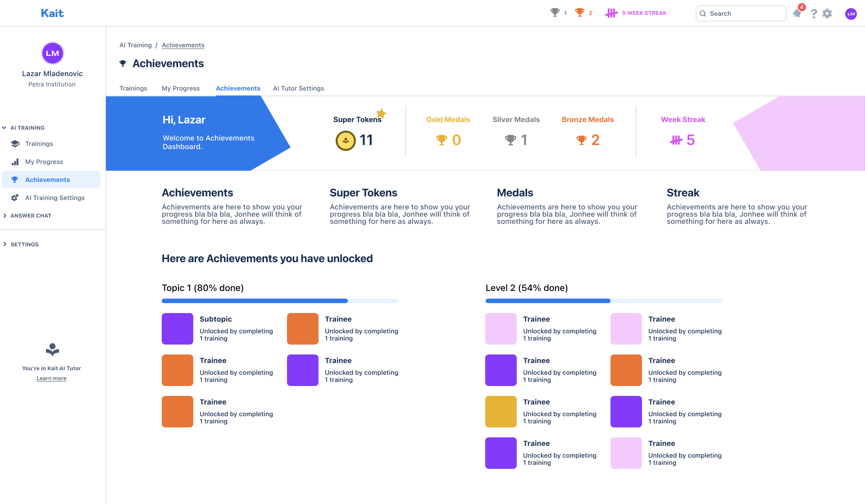The height and width of the screenshot is (504, 865).
Task: Switch to the My Progress tab
Action: [x=180, y=88]
